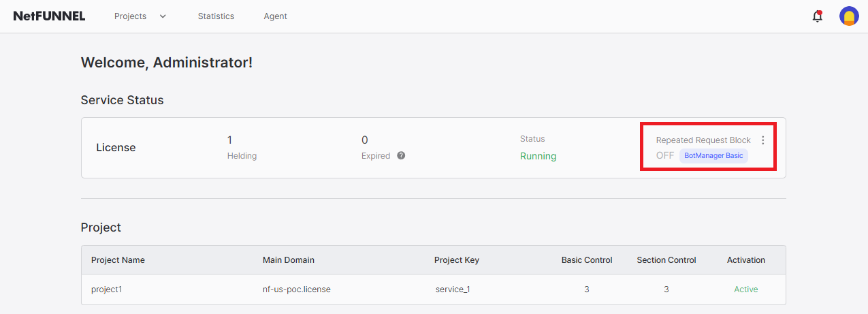Open the Projects menu
Screen dimensions: 868x314
pyautogui.click(x=131, y=16)
